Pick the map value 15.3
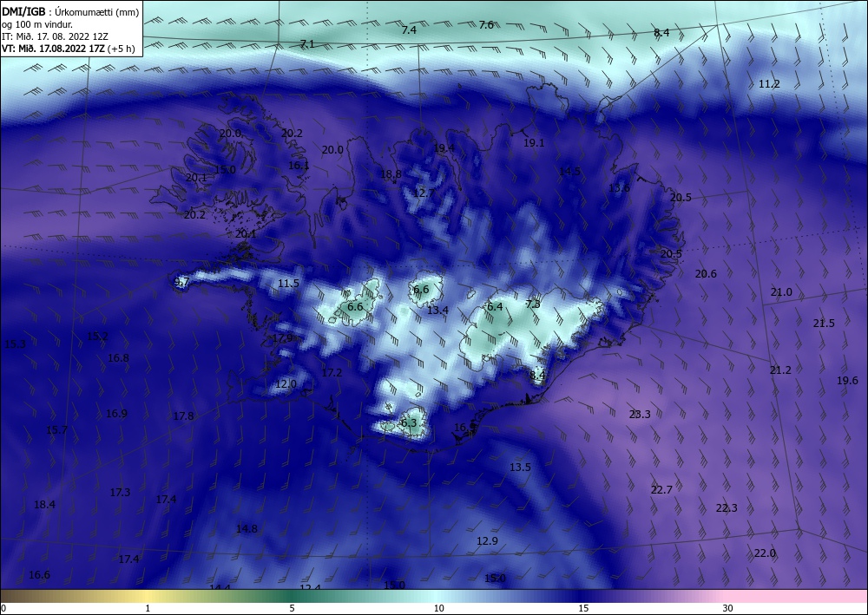The width and height of the screenshot is (868, 615). 15,344
